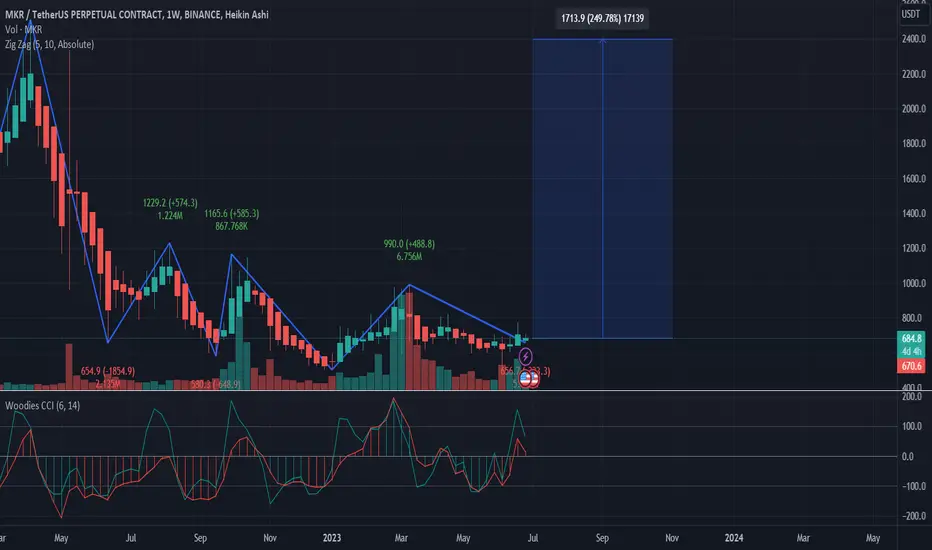Select the Zig Zag (5, 10, Absolute) indicator label
The image size is (932, 550).
[49, 44]
